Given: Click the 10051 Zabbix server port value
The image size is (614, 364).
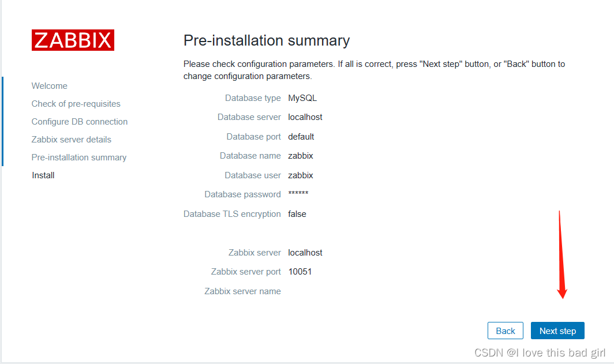Looking at the screenshot, I should pyautogui.click(x=300, y=271).
